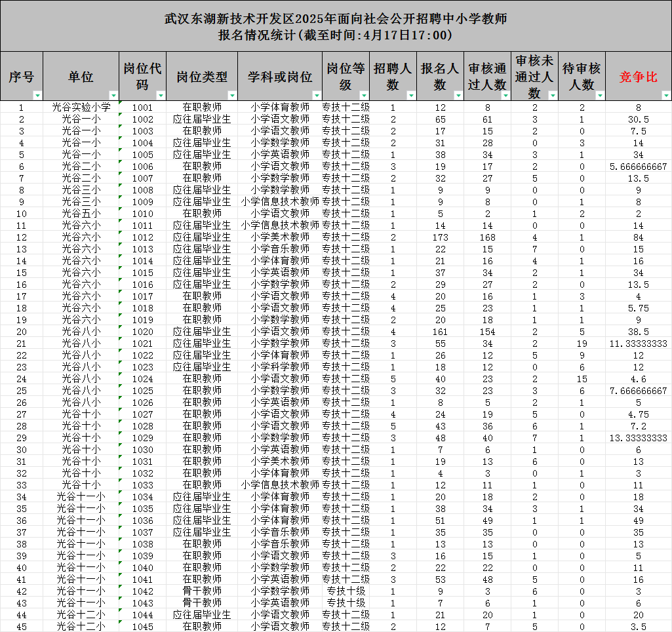Open the 待审核人数 column filter dropdown
The width and height of the screenshot is (672, 632).
click(x=600, y=95)
